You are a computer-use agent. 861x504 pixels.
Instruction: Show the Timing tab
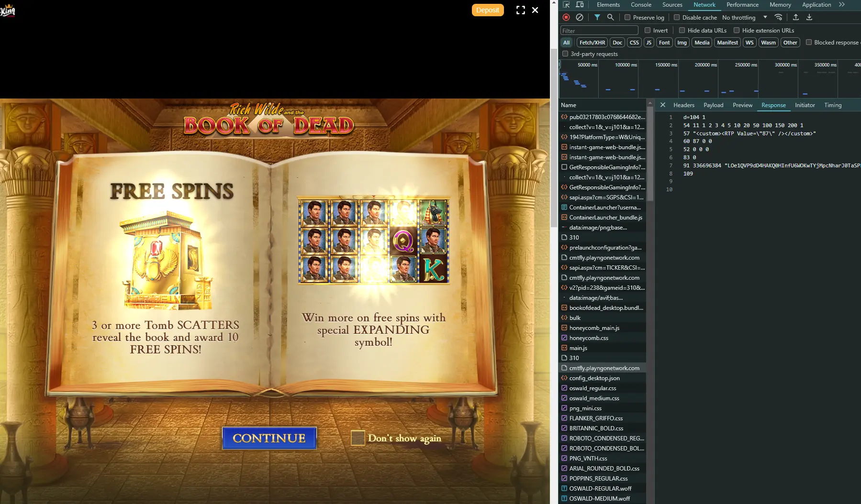point(833,105)
